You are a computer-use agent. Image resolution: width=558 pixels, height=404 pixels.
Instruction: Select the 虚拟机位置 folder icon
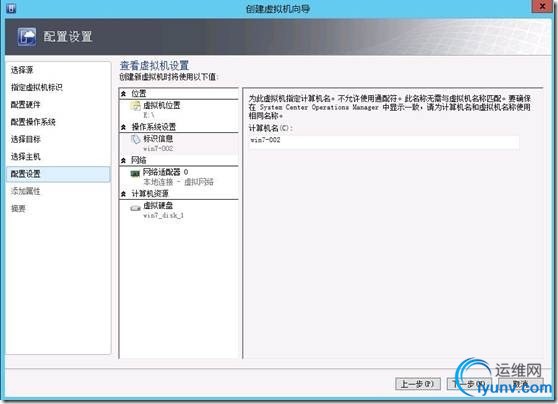click(x=136, y=106)
